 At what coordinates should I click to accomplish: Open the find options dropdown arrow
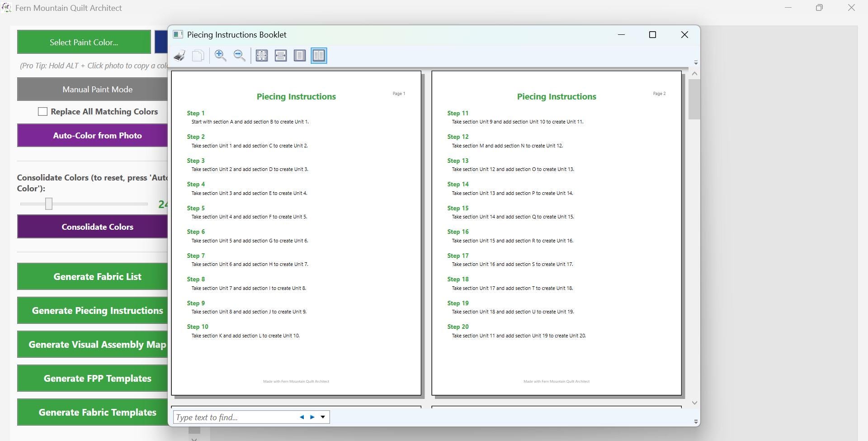323,417
